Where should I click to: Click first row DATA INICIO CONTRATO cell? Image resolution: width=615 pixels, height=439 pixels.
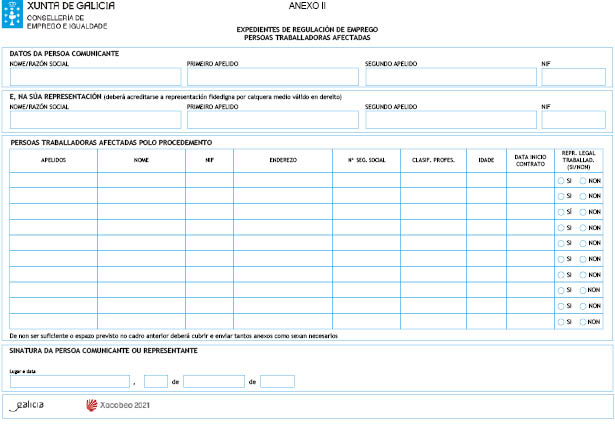530,180
